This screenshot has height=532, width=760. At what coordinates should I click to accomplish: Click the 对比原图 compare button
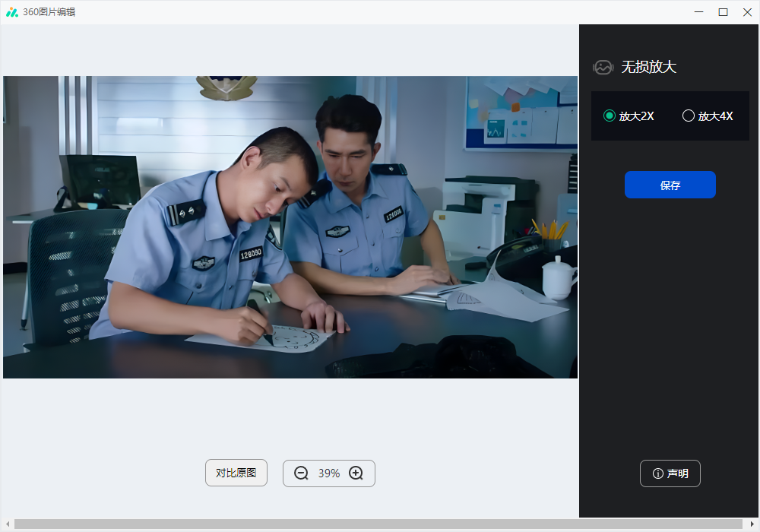coord(236,473)
